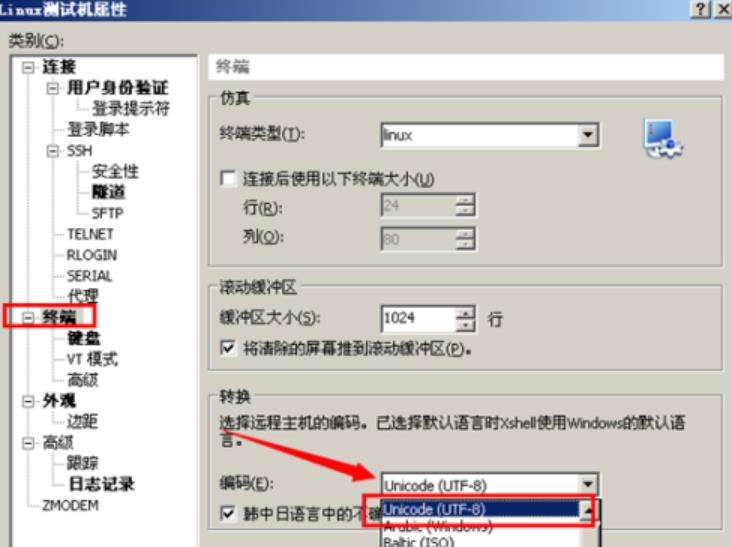Open the 编码 dropdown arrow
Viewport: 732px width, 547px height.
(588, 485)
